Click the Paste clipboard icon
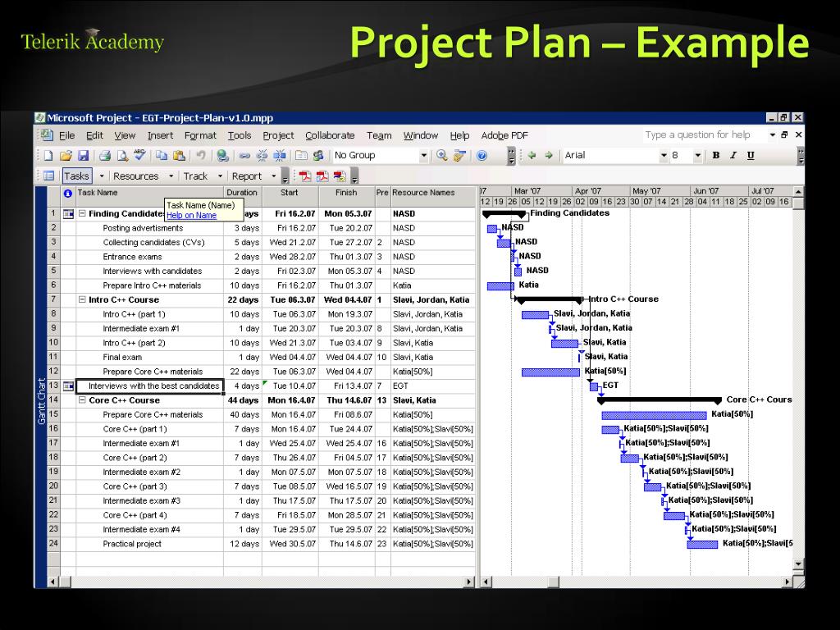 [x=179, y=155]
